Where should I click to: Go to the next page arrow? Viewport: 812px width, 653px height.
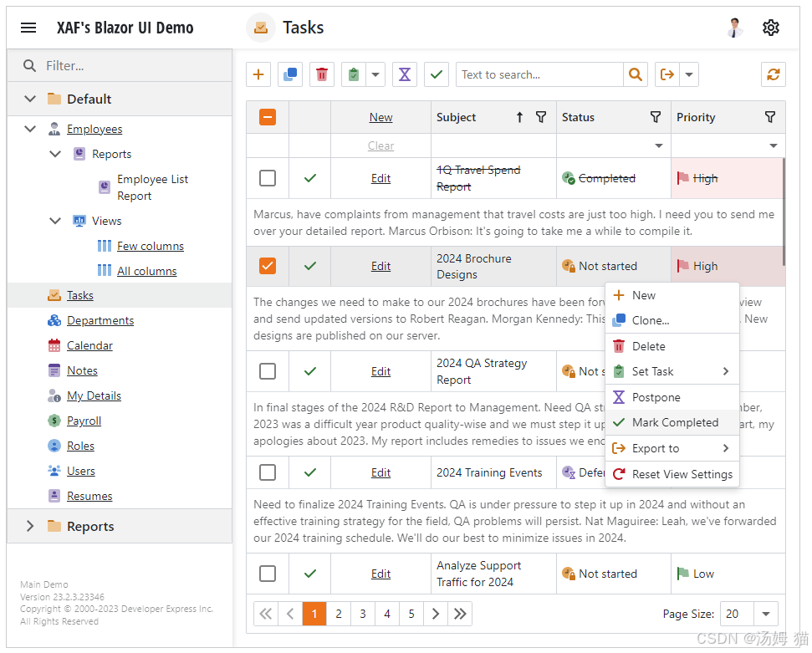coord(436,614)
